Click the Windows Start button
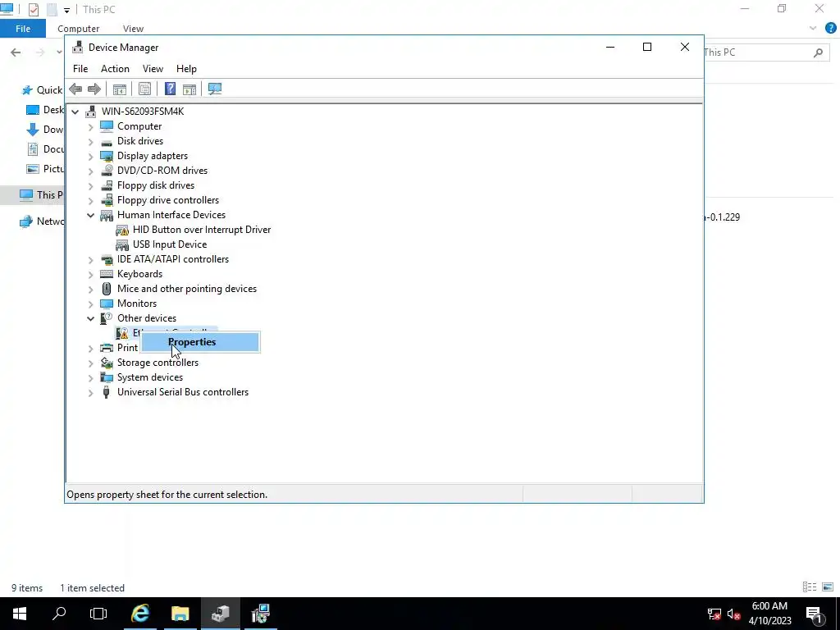 (20, 614)
